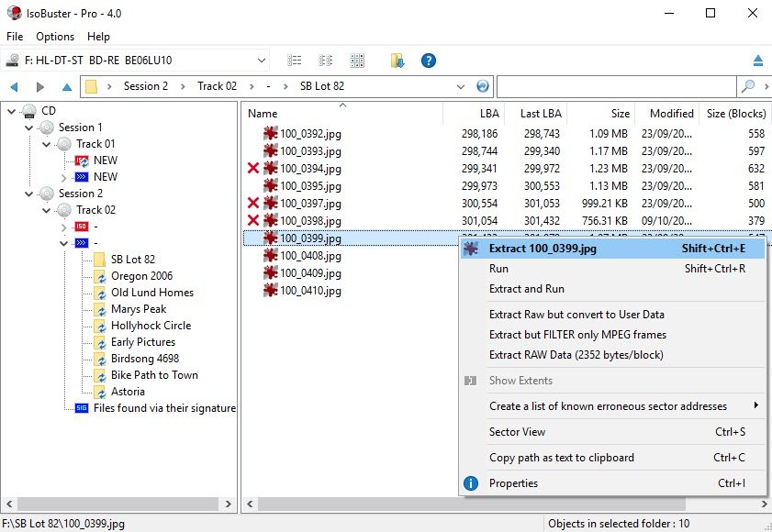Image resolution: width=772 pixels, height=532 pixels.
Task: Collapse the Track 02 node
Action: (46, 210)
